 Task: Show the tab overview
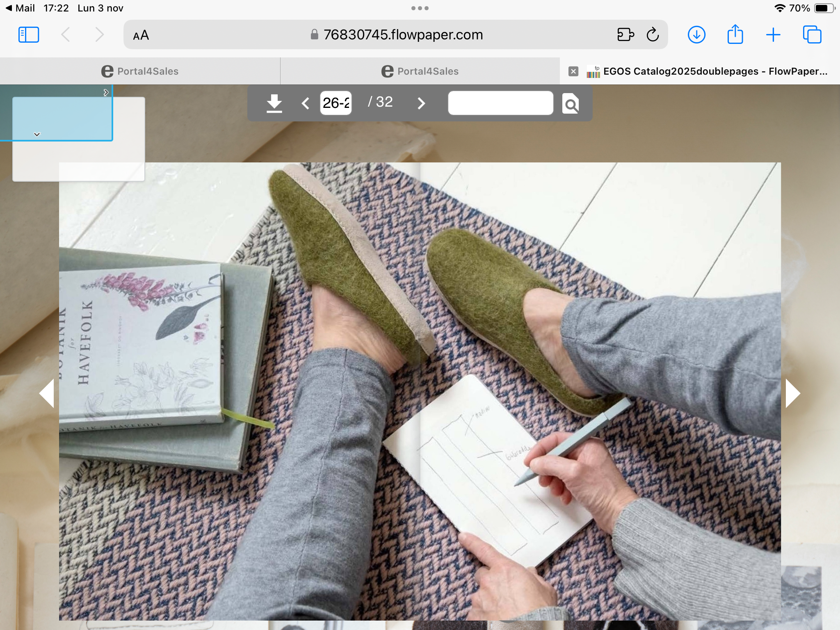tap(812, 35)
